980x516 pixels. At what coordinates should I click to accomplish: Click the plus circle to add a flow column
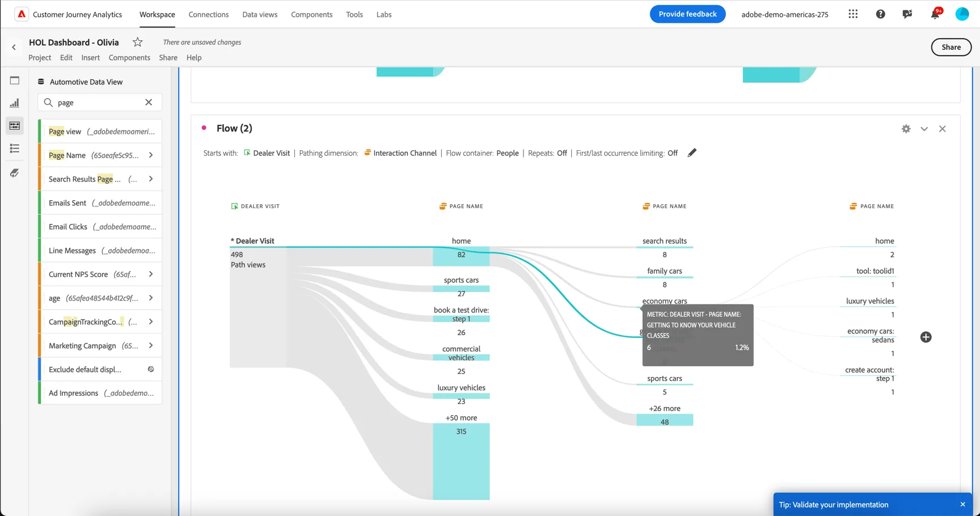[926, 337]
